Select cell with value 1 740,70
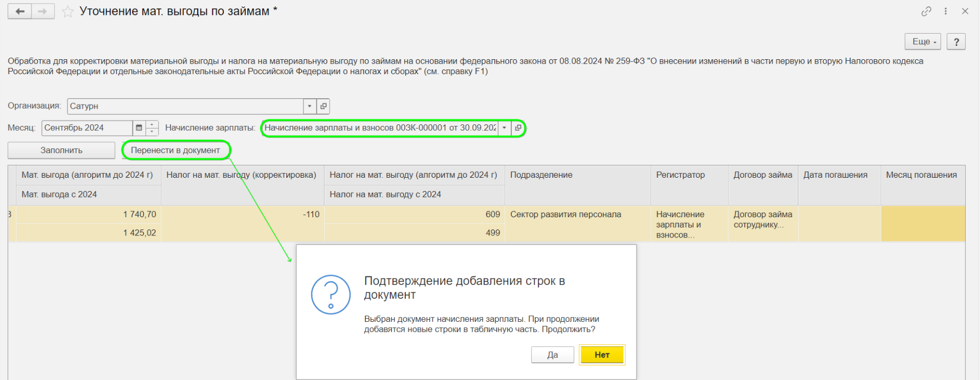Image resolution: width=980 pixels, height=380 pixels. [x=89, y=215]
